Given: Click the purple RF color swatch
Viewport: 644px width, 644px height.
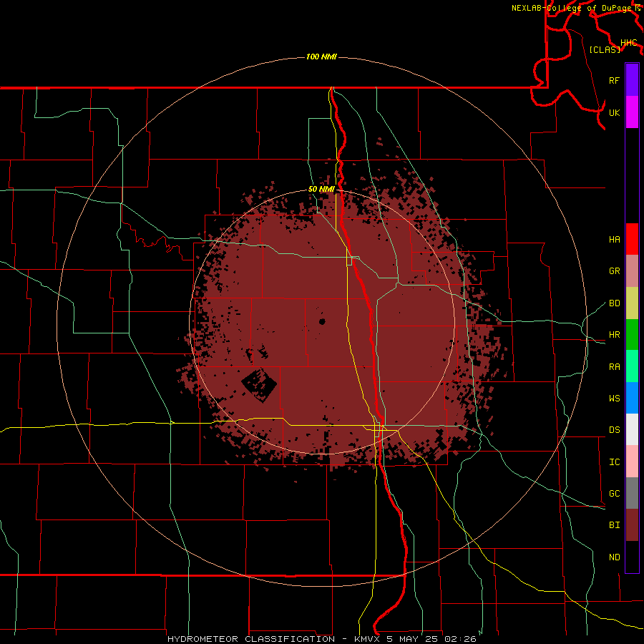Looking at the screenshot, I should point(632,80).
